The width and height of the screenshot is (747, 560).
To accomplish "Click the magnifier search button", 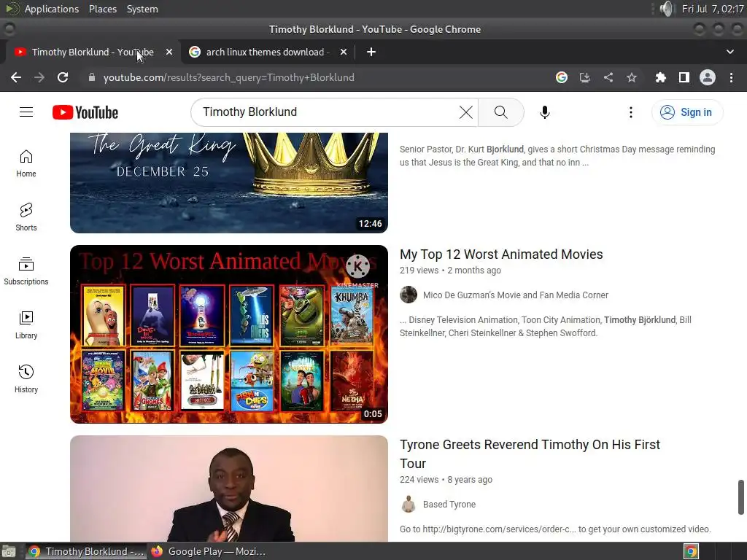I will (500, 112).
